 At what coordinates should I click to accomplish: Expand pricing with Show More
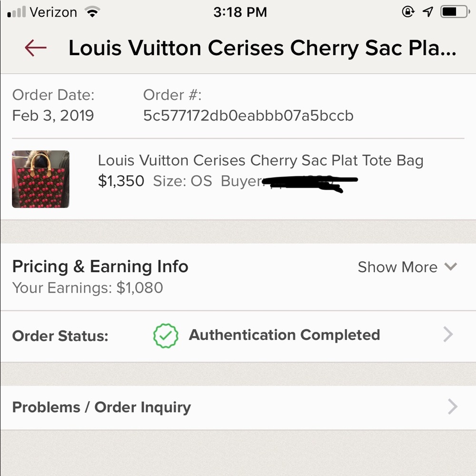tap(397, 267)
